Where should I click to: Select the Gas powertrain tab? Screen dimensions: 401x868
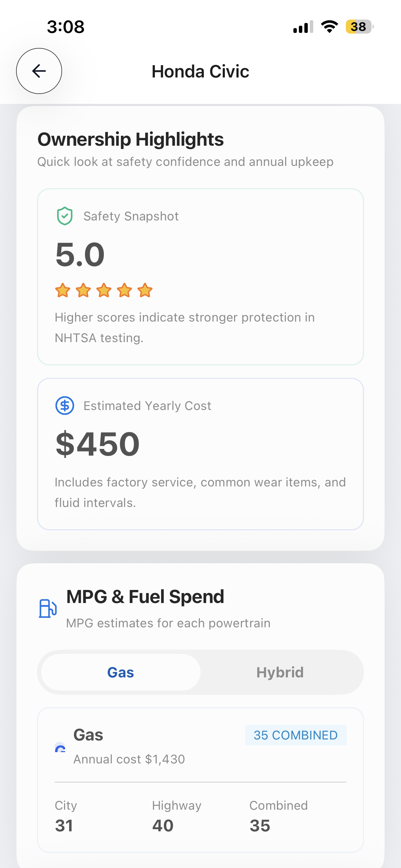click(x=121, y=672)
